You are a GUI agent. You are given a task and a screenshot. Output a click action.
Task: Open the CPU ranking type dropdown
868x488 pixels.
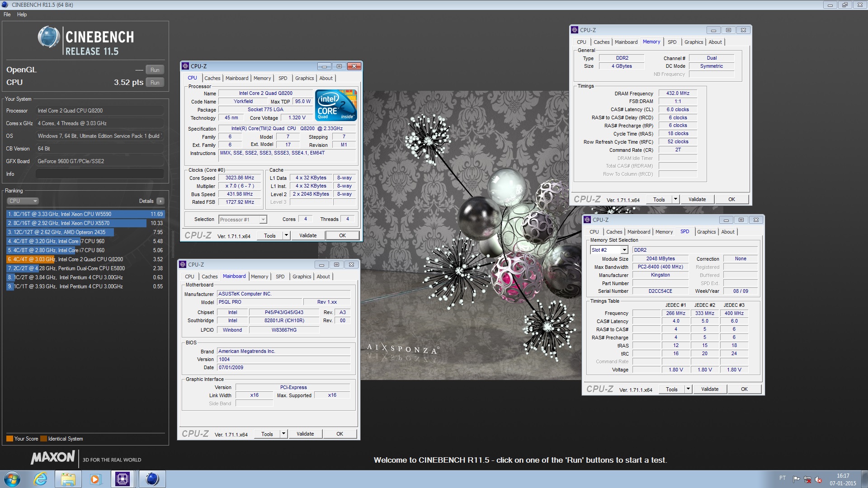tap(23, 201)
